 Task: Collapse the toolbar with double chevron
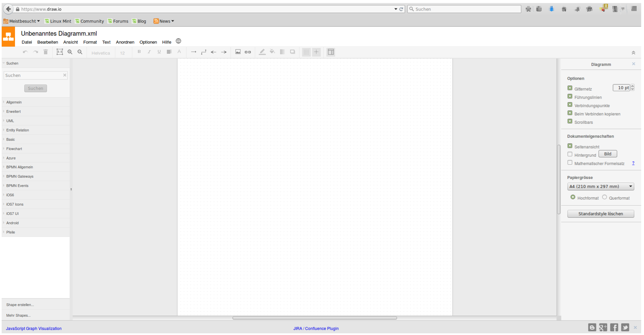pos(633,53)
